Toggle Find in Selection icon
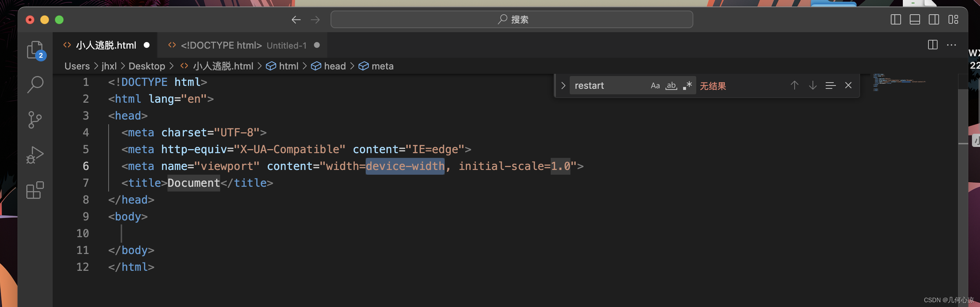Screen dimensions: 980x307 pos(830,85)
